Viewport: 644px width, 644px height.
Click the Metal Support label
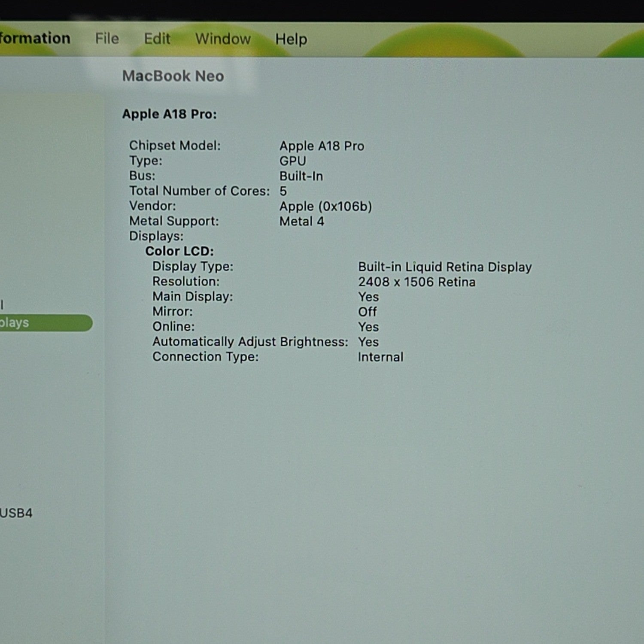click(x=174, y=221)
